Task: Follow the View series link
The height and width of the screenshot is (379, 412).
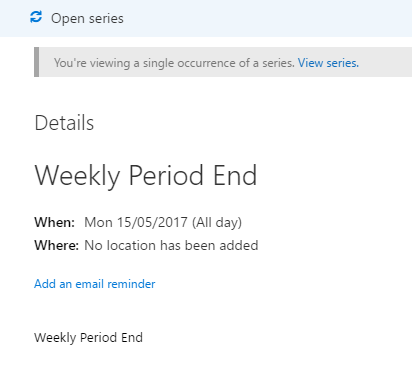Action: click(328, 63)
